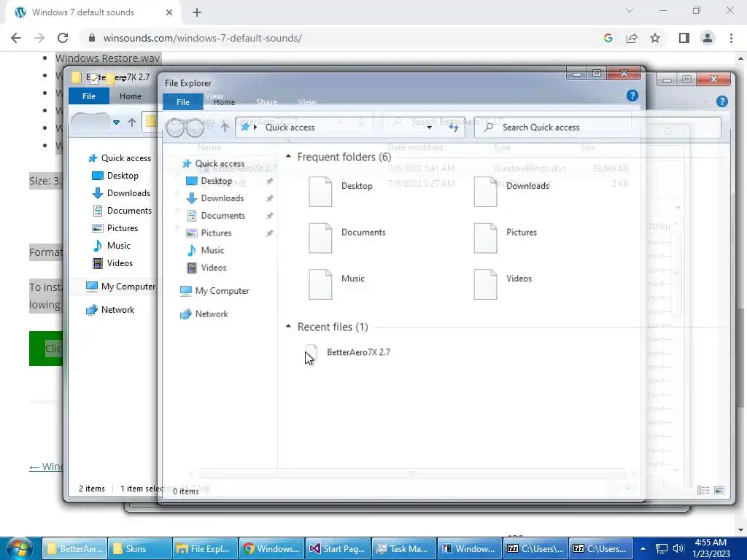
Task: Click the up arrow in File Explorer window
Action: coord(225,127)
